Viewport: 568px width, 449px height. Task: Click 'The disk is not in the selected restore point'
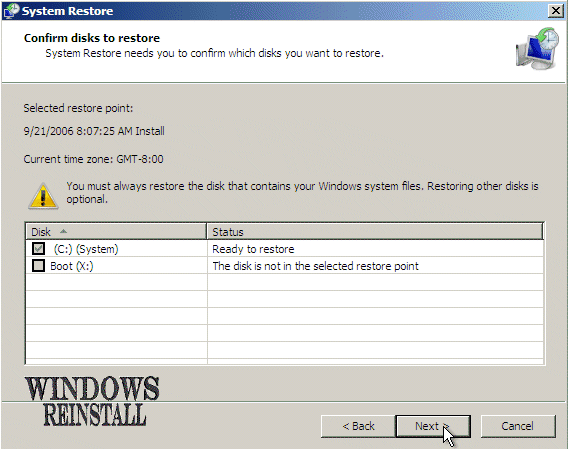(316, 266)
